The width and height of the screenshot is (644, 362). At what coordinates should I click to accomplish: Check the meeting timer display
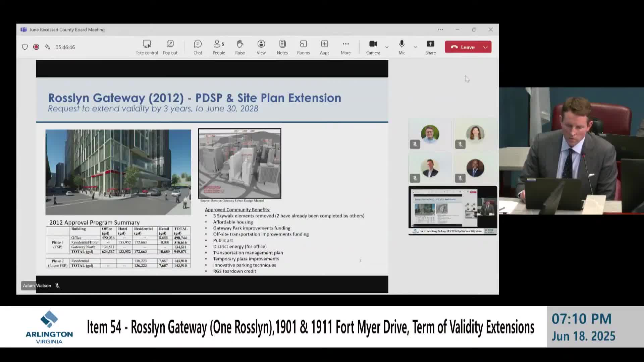[x=65, y=47]
